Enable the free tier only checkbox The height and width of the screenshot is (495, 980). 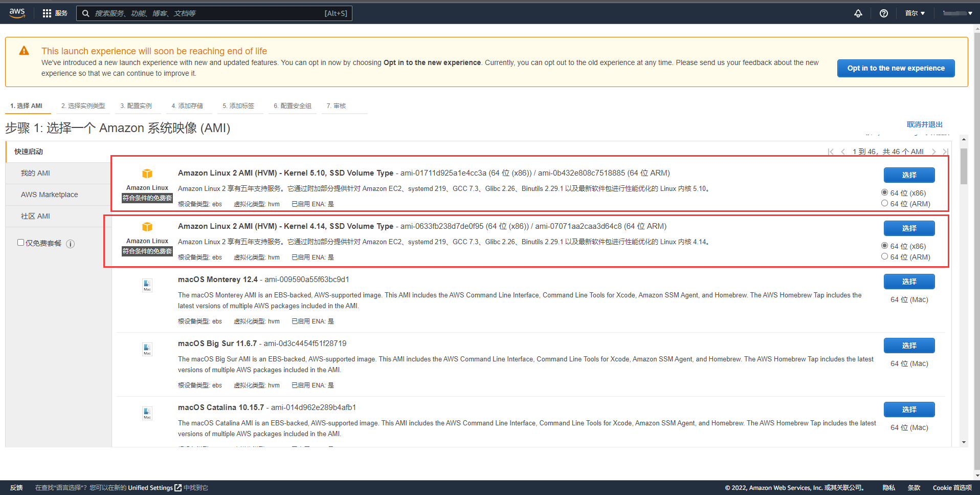point(21,243)
